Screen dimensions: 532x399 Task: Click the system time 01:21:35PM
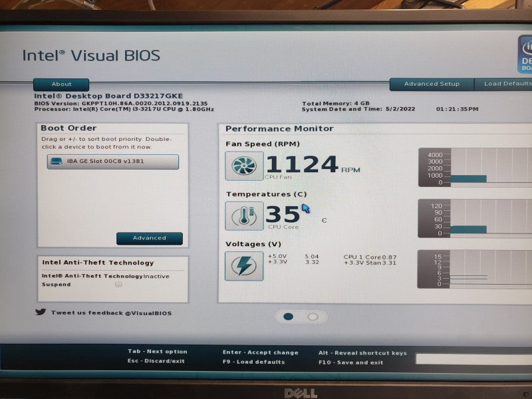pos(457,109)
